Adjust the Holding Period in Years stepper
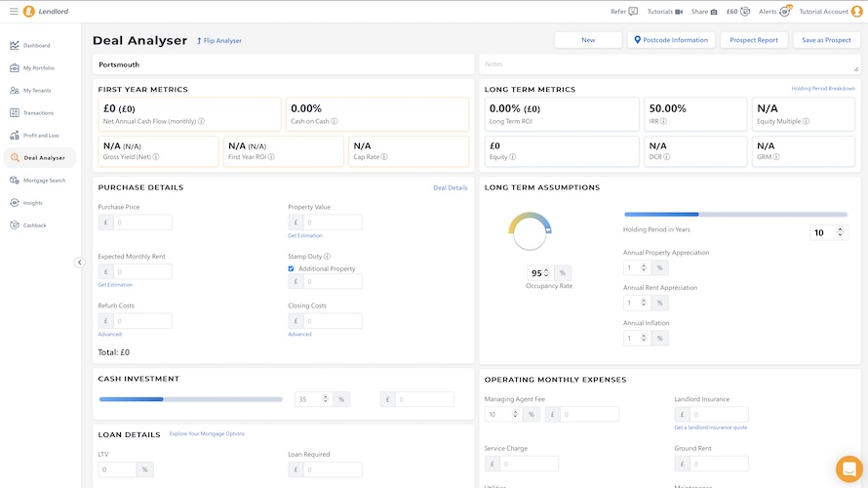The image size is (868, 488). pyautogui.click(x=842, y=232)
